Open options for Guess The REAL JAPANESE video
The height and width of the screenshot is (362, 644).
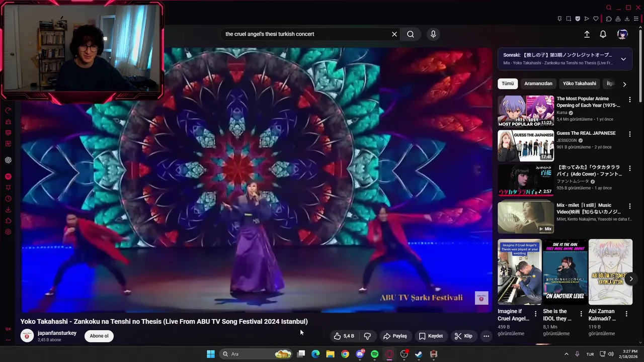click(x=629, y=134)
